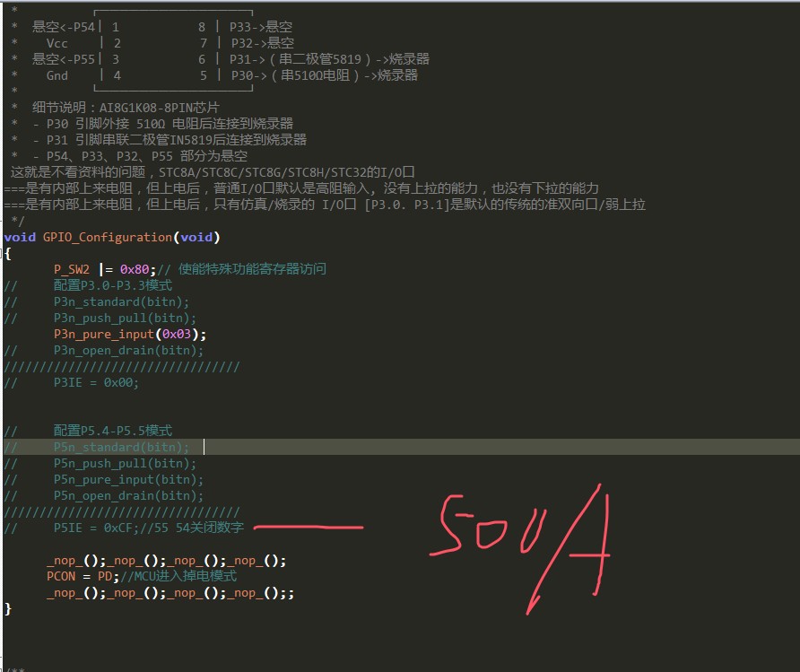Click the commented P3IE = 0x00 line
Image resolution: width=800 pixels, height=672 pixels.
[96, 382]
